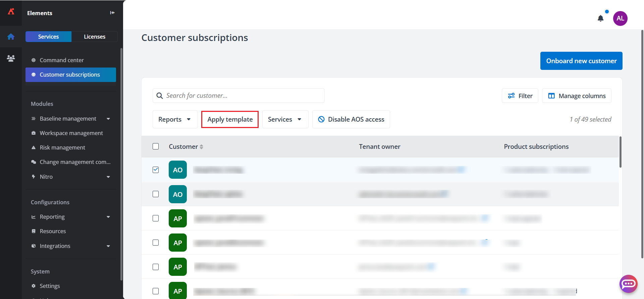Check the first AP customer row checkbox

tap(156, 218)
